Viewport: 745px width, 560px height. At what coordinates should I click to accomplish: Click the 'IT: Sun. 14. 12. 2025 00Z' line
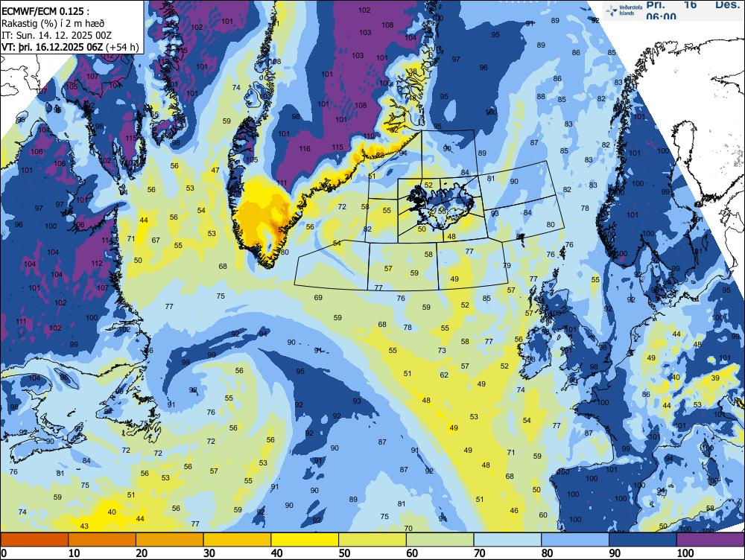(57, 35)
